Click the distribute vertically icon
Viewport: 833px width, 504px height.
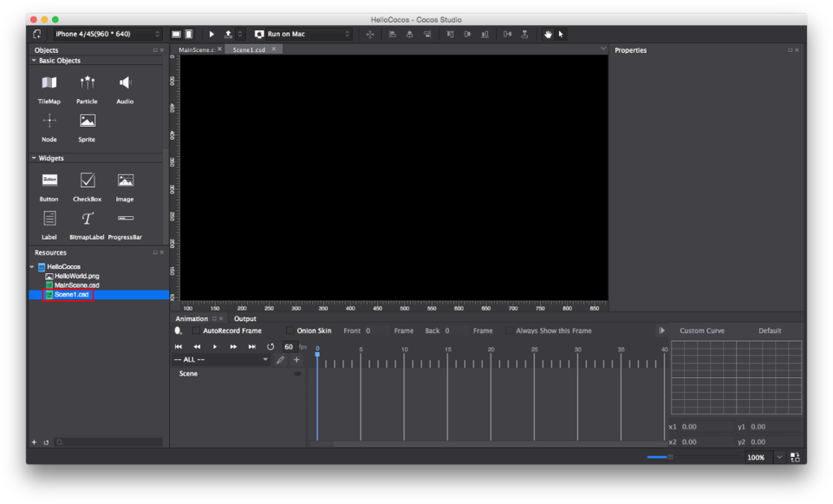pos(525,34)
